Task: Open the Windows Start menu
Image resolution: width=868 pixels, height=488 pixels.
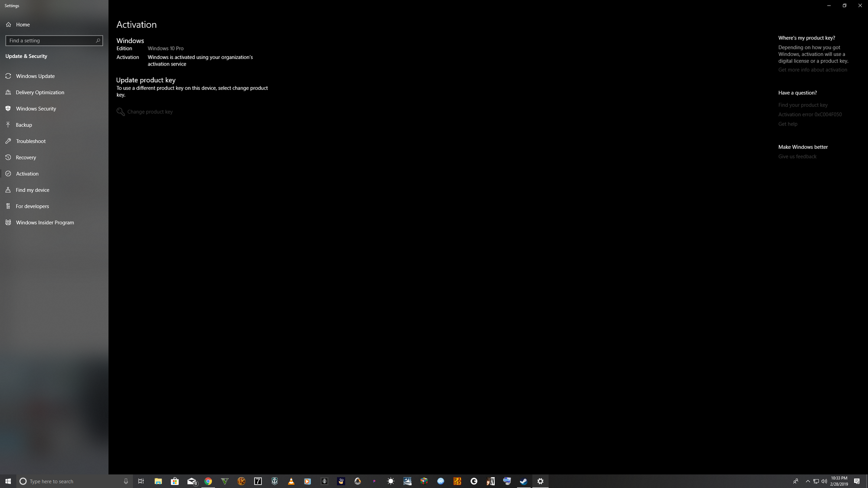Action: [x=8, y=481]
